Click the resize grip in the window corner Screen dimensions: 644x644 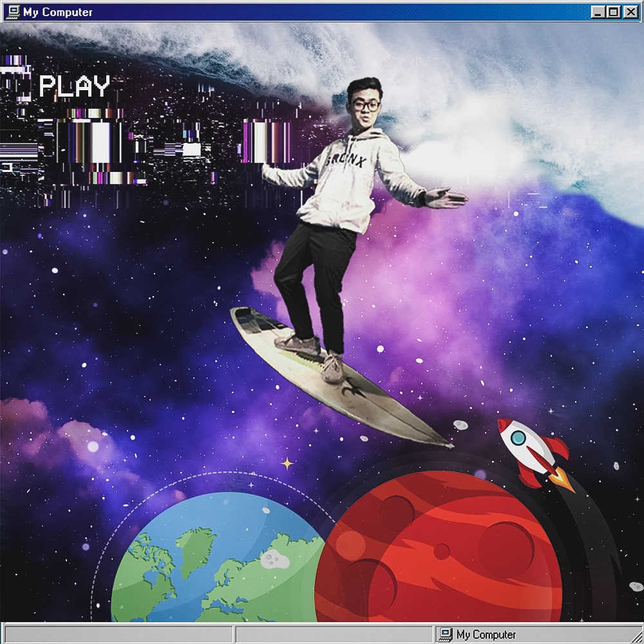click(x=636, y=636)
